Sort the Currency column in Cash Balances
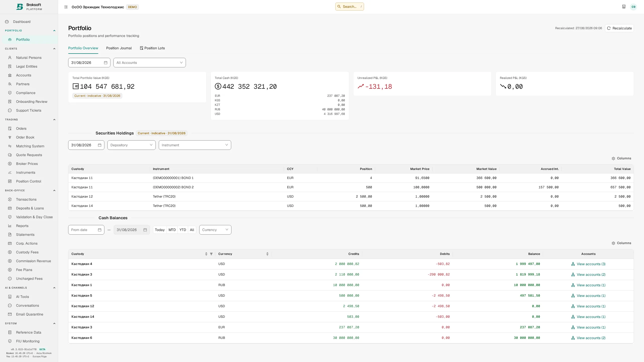The height and width of the screenshot is (362, 644). 267,254
